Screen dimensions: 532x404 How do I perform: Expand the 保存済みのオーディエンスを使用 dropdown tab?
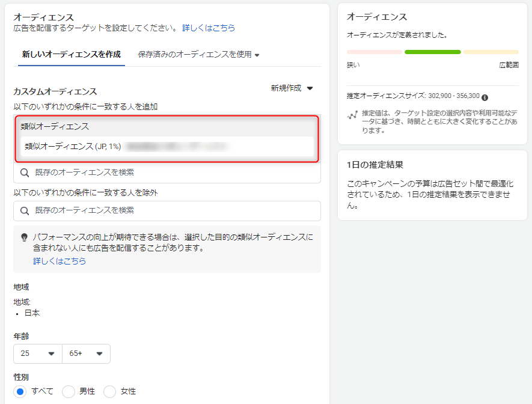click(x=198, y=55)
